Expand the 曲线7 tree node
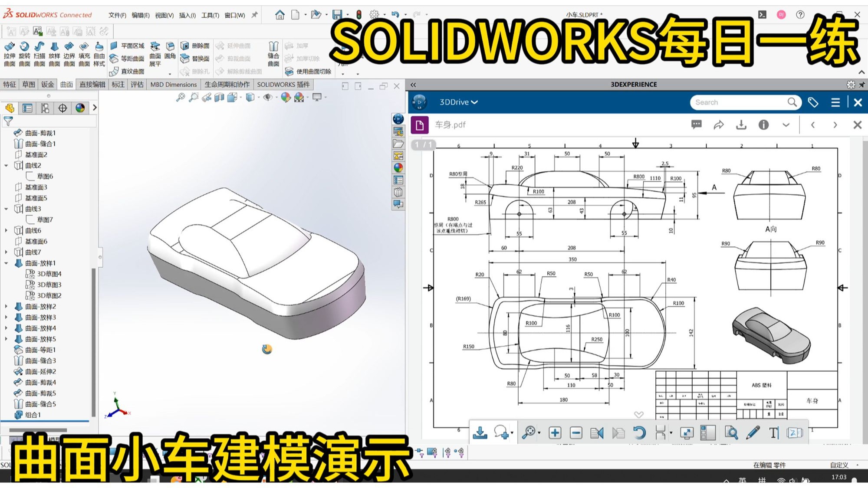The width and height of the screenshot is (868, 488). (x=6, y=252)
